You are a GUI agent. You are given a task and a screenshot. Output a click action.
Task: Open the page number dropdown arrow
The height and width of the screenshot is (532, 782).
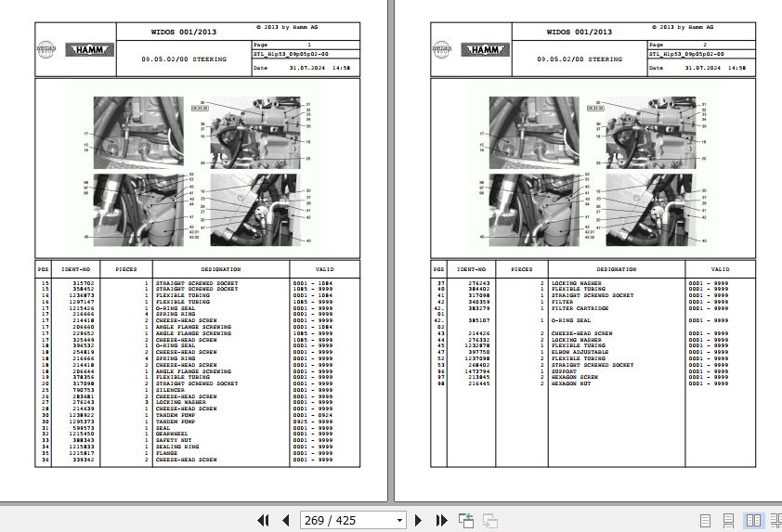(399, 521)
